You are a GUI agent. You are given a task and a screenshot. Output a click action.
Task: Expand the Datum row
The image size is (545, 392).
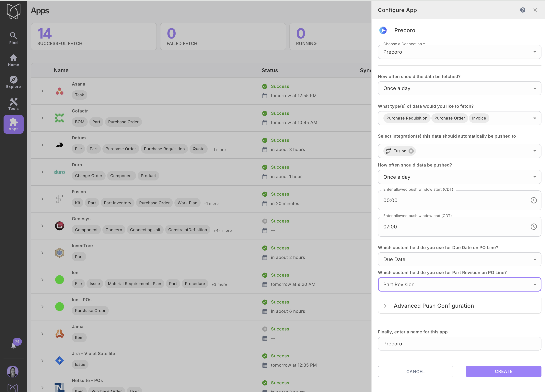(42, 145)
